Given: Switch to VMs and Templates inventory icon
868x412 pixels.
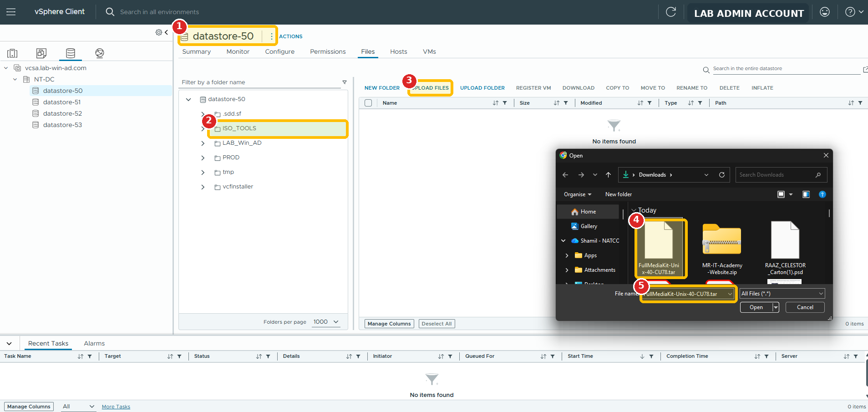Looking at the screenshot, I should (x=41, y=53).
